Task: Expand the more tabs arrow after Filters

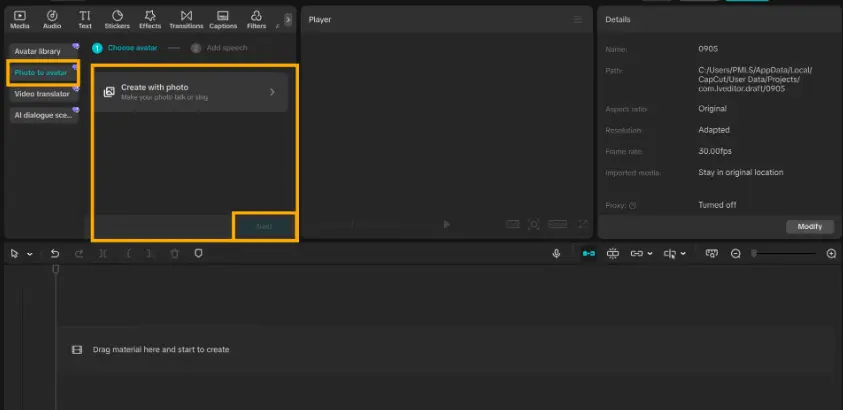Action: [288, 19]
